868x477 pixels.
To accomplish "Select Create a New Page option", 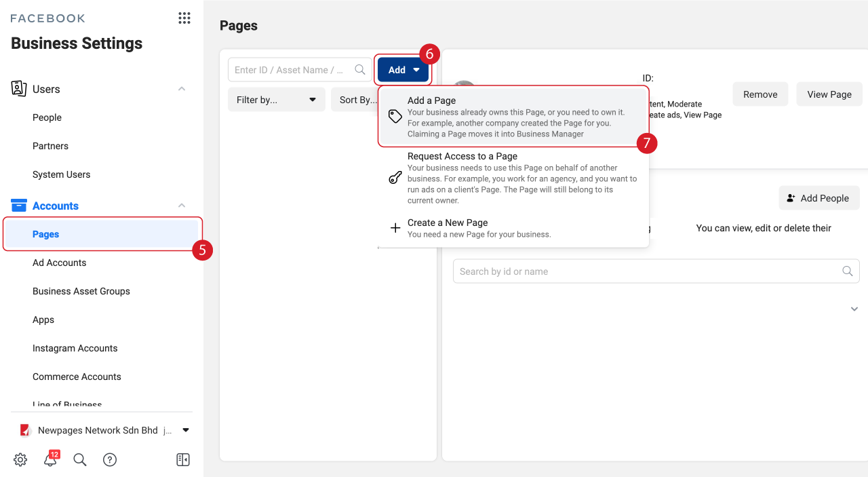I will point(513,228).
